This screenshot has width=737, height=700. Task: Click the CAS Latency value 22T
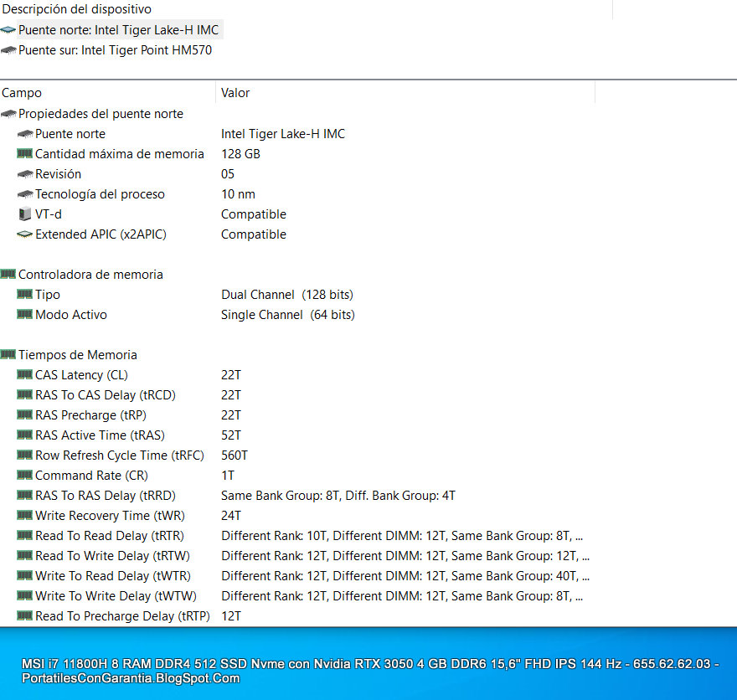tap(231, 375)
